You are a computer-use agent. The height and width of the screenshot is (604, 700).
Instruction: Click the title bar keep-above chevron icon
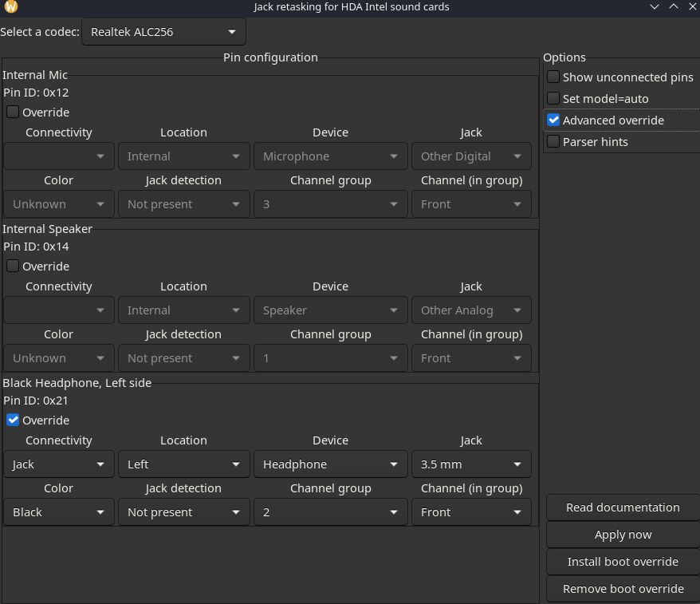[x=674, y=7]
